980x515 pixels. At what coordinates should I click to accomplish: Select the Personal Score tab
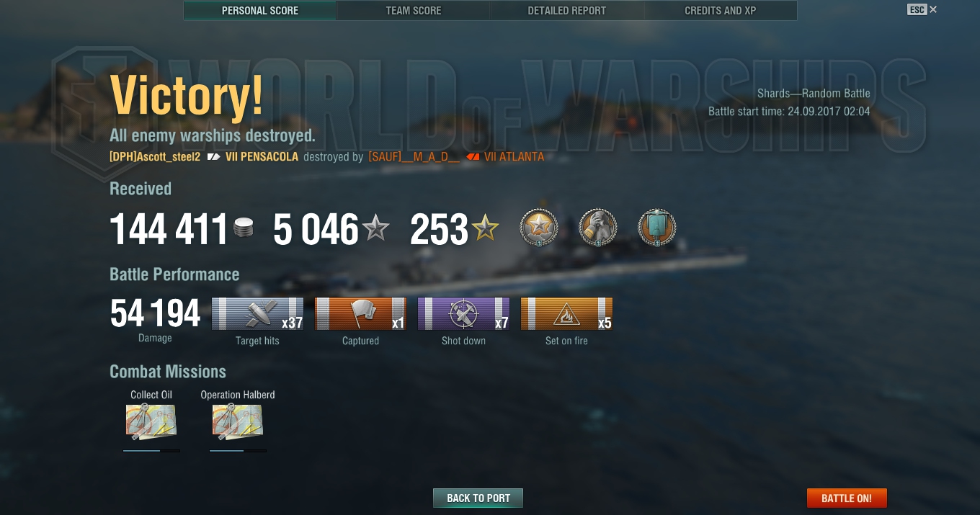(x=260, y=11)
